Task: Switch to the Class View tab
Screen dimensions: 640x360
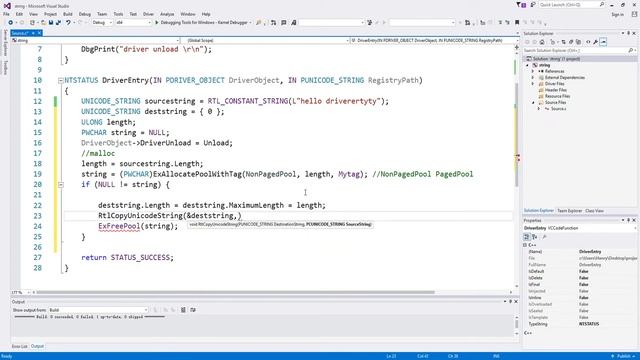Action: click(x=594, y=211)
